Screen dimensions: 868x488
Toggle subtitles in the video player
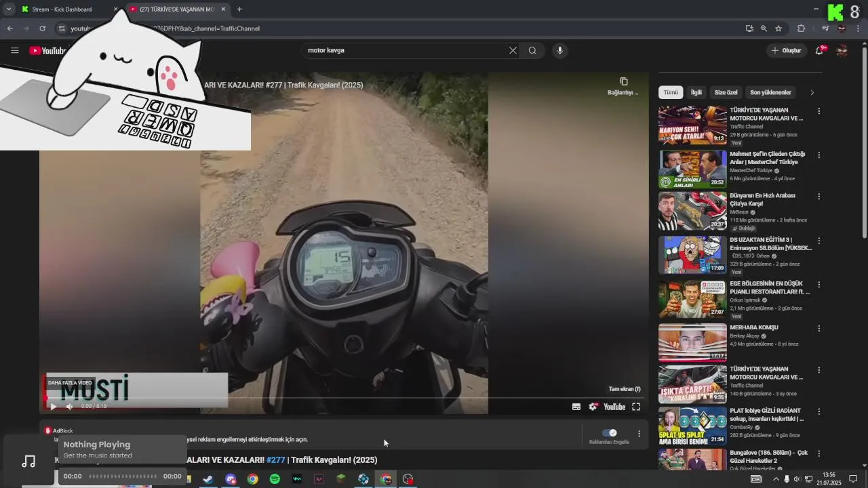tap(576, 407)
